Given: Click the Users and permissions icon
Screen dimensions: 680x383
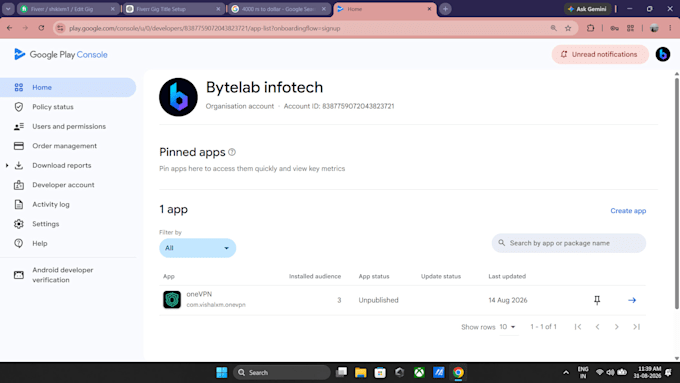Looking at the screenshot, I should point(19,126).
